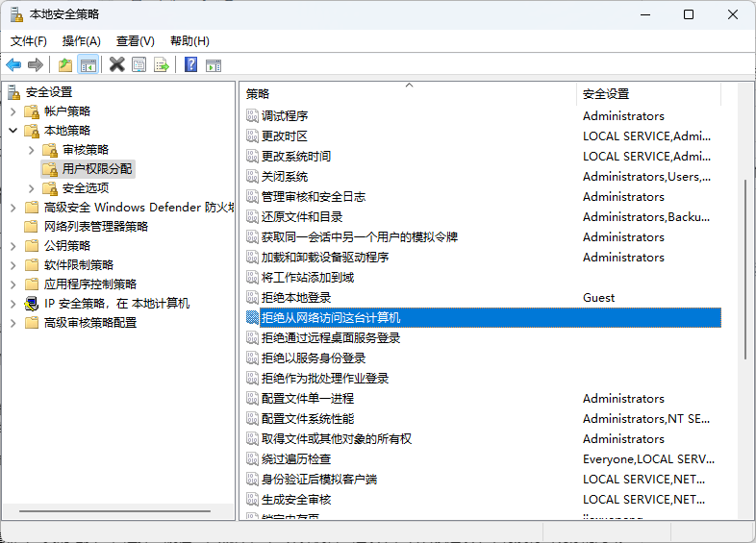The width and height of the screenshot is (756, 543).
Task: Select the 拒绝通过远程桌面服务登录 policy
Action: pyautogui.click(x=331, y=337)
